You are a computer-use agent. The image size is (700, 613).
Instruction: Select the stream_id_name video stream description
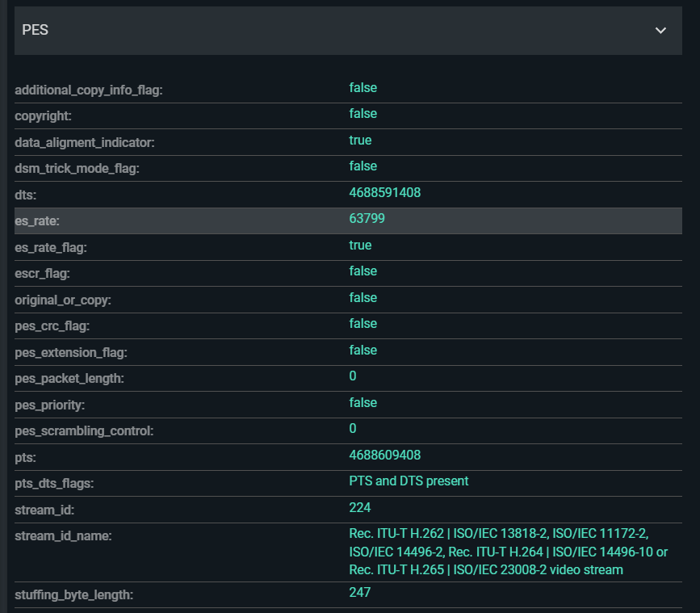(x=508, y=552)
